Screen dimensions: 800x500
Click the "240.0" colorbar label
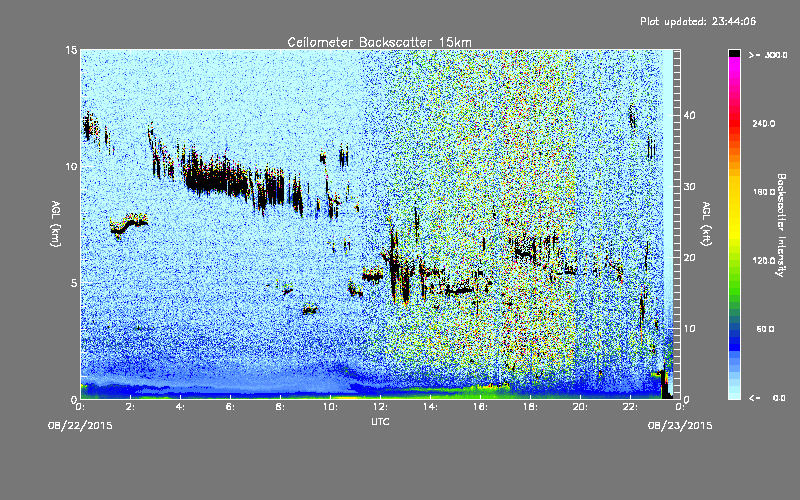764,123
